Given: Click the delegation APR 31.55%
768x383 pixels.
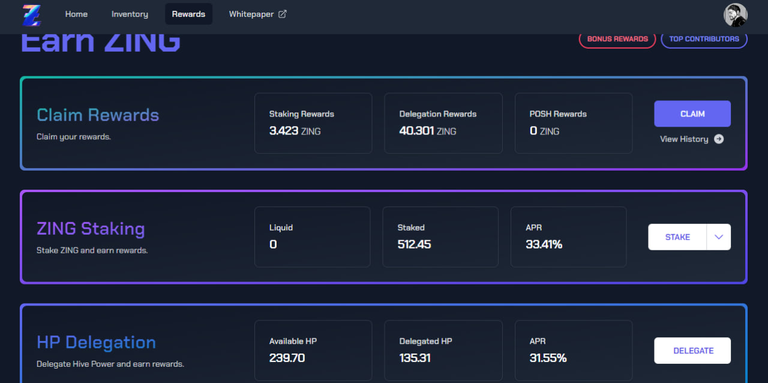Looking at the screenshot, I should pos(548,358).
